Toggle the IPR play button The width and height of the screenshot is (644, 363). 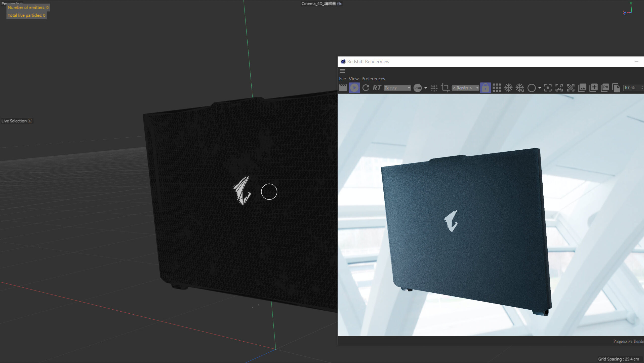point(354,88)
